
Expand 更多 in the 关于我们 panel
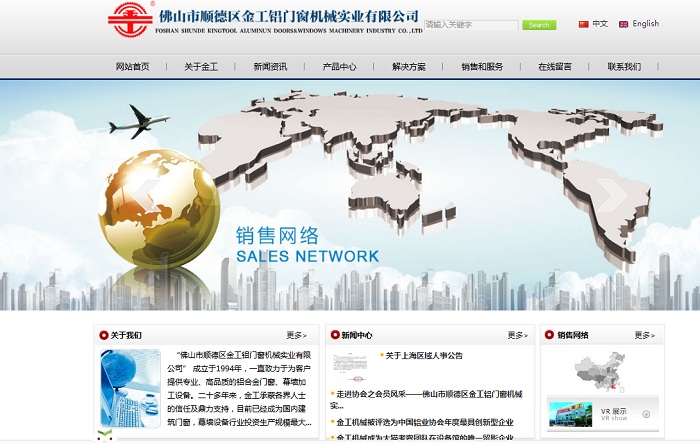click(x=297, y=335)
